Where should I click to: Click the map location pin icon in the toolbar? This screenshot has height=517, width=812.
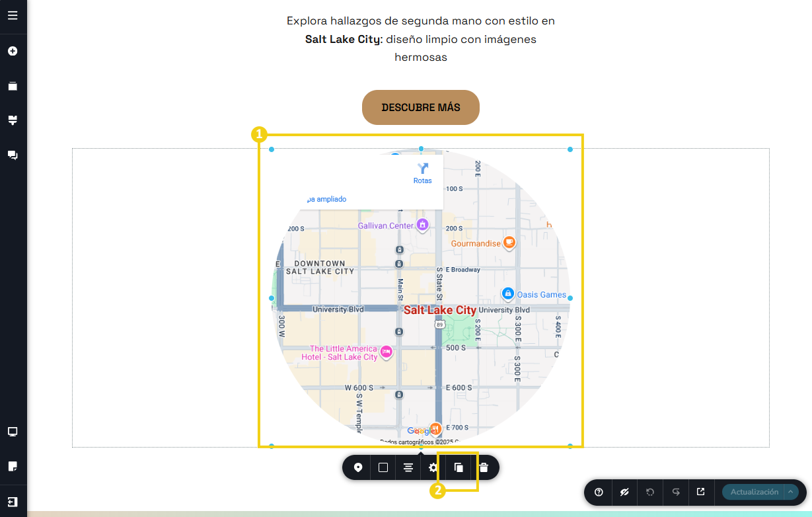click(358, 467)
